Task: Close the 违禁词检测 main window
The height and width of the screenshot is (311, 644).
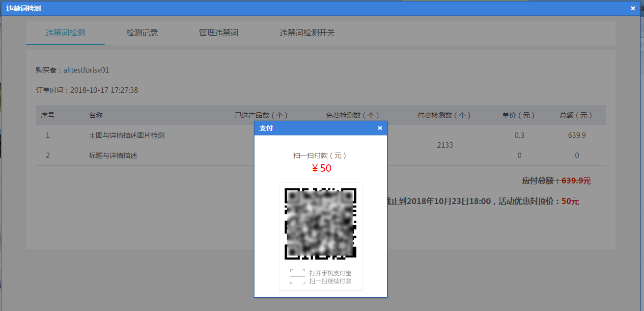Action: point(633,8)
